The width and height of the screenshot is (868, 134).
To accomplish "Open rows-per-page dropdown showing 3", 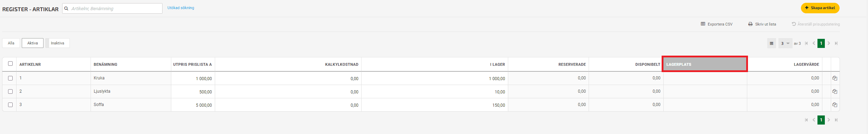I will pyautogui.click(x=785, y=43).
